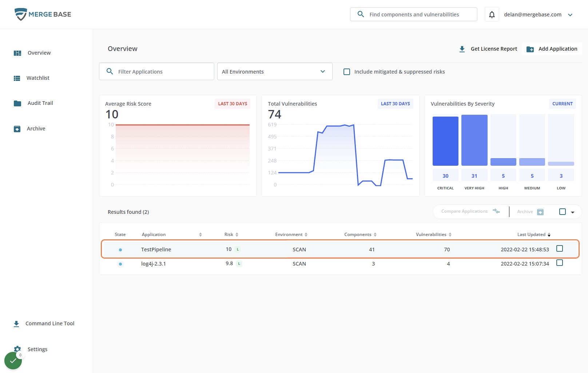Click the Archive icon in results toolbar
This screenshot has width=588, height=373.
coord(540,212)
